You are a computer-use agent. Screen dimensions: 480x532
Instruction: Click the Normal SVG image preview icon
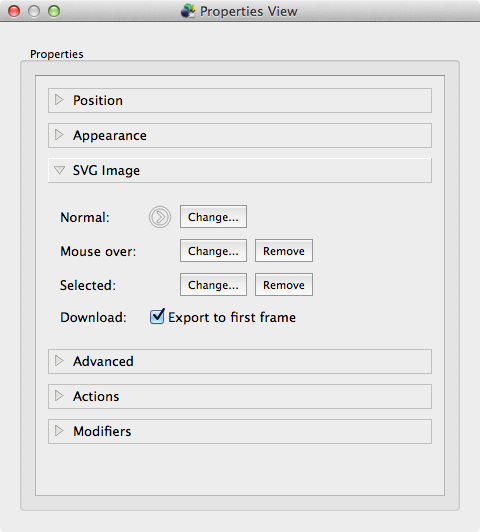160,217
